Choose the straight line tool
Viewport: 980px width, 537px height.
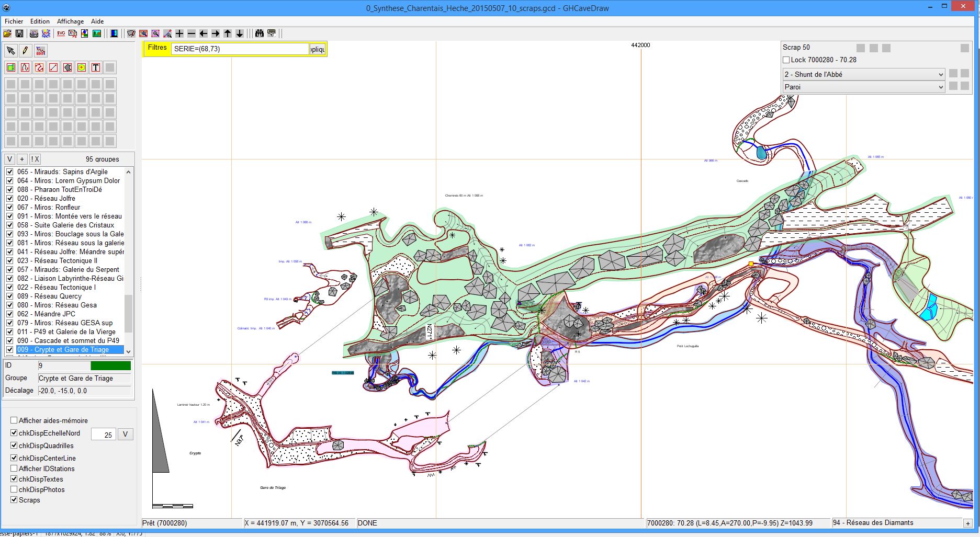point(53,67)
